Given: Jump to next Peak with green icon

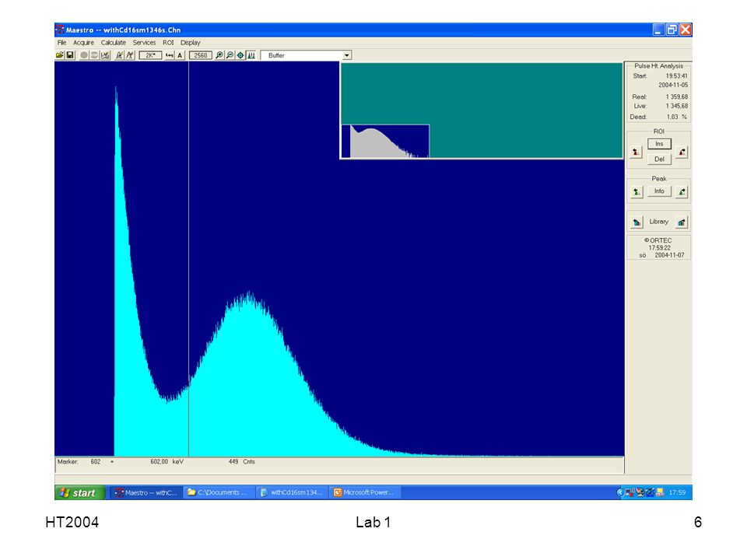Looking at the screenshot, I should tap(682, 192).
